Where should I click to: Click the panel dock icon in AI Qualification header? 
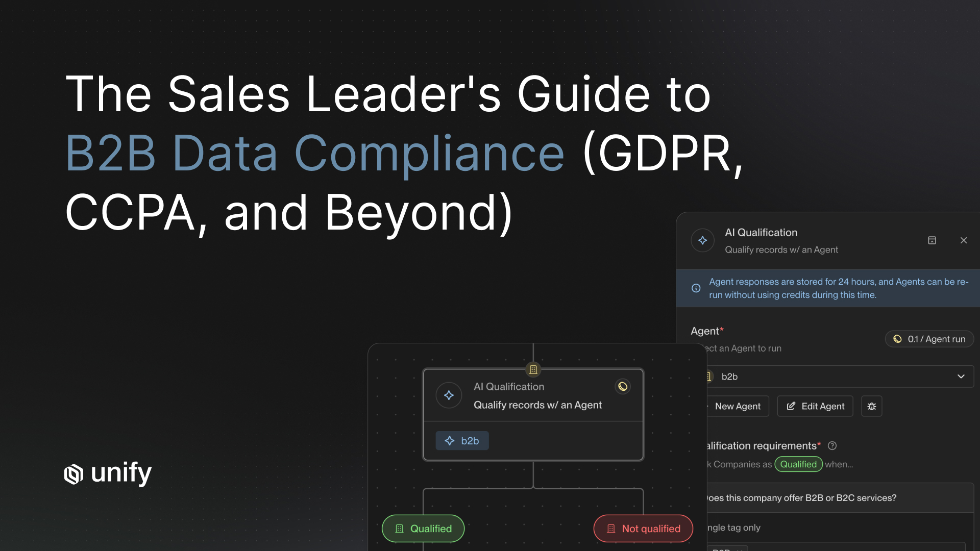click(x=932, y=240)
